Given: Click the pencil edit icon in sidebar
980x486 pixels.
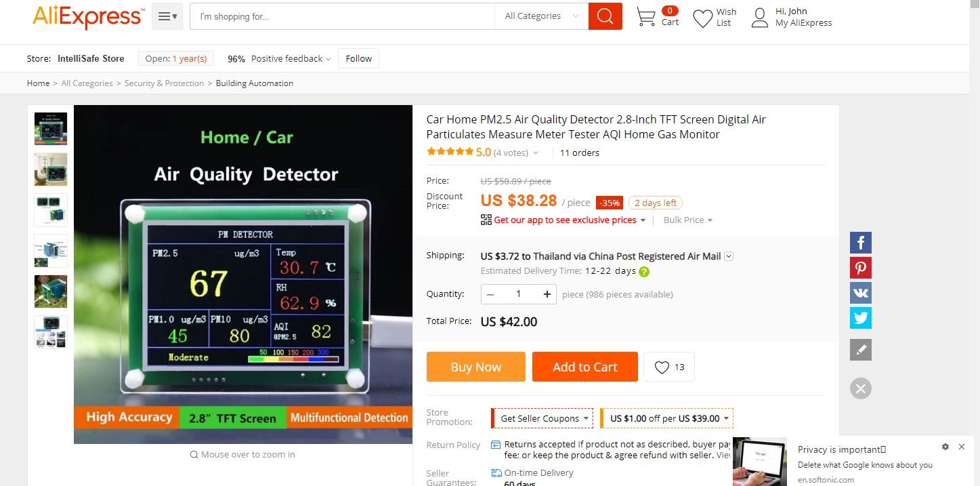Looking at the screenshot, I should [861, 350].
